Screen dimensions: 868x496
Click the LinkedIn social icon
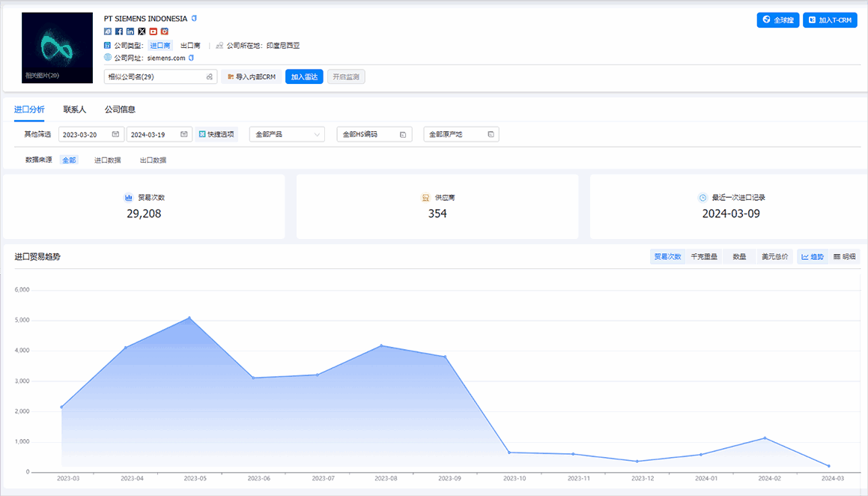point(130,31)
